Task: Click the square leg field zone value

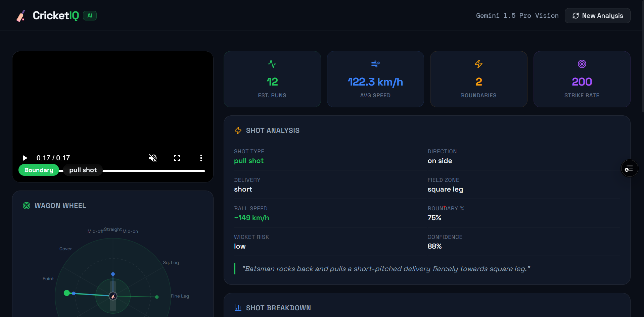Action: (445, 189)
